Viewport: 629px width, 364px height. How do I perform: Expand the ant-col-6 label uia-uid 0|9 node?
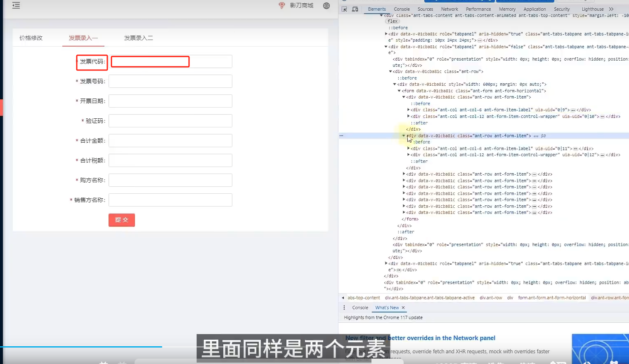pos(408,110)
